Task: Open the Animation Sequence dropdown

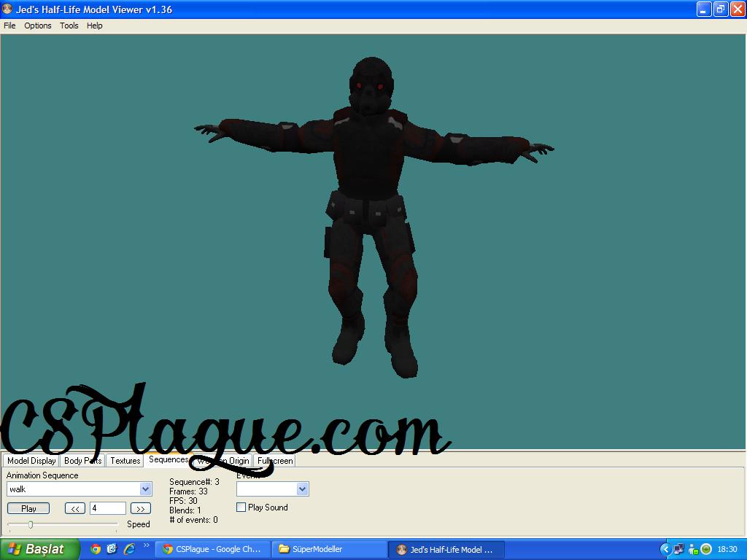Action: pos(145,489)
